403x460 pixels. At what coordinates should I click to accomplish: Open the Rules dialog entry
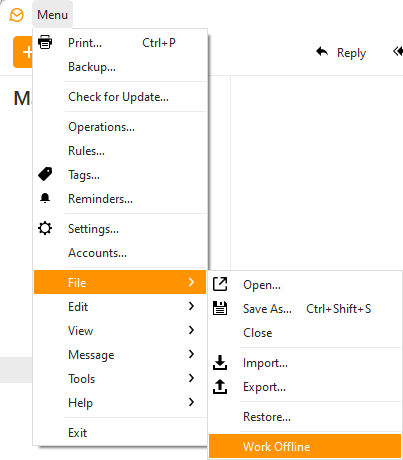point(120,151)
